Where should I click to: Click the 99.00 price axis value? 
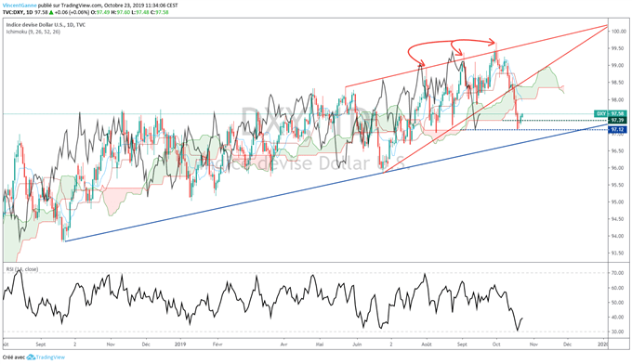pyautogui.click(x=618, y=65)
